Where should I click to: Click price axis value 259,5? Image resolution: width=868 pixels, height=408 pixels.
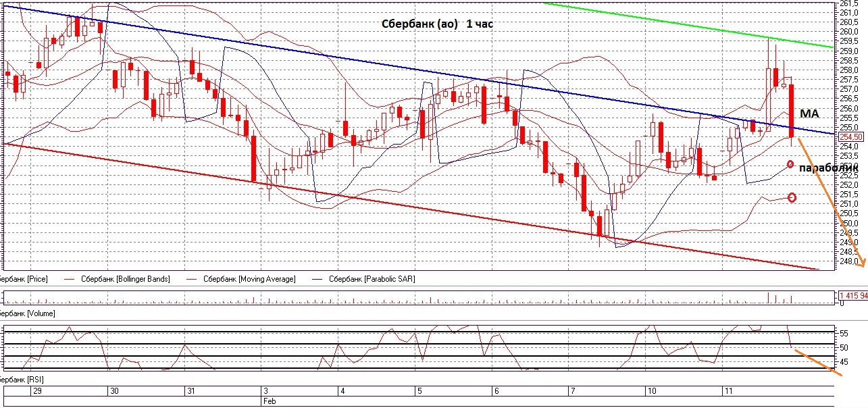(x=850, y=41)
